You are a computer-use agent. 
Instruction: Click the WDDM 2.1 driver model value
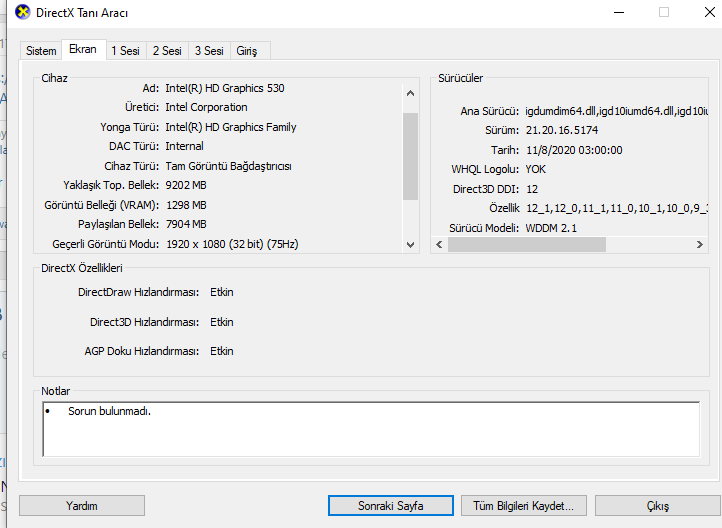tap(551, 228)
